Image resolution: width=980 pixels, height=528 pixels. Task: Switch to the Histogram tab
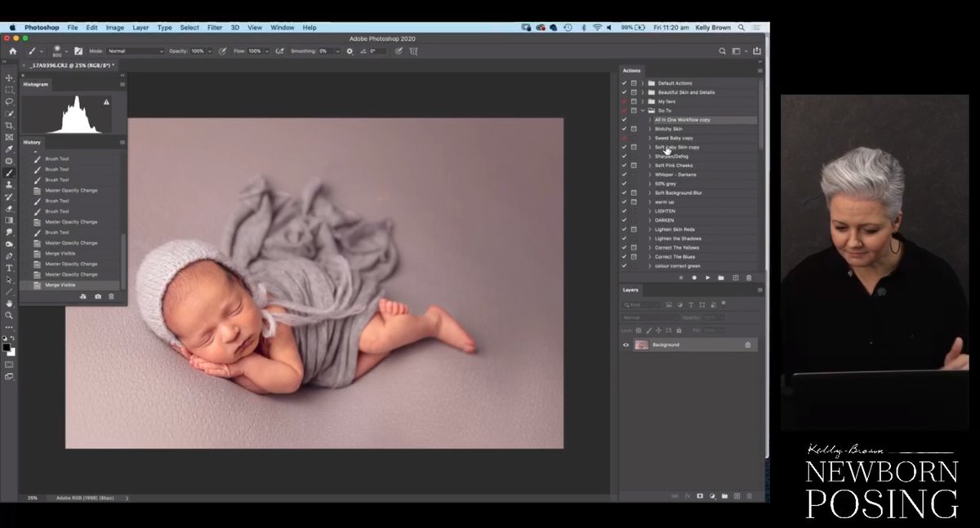[x=36, y=84]
